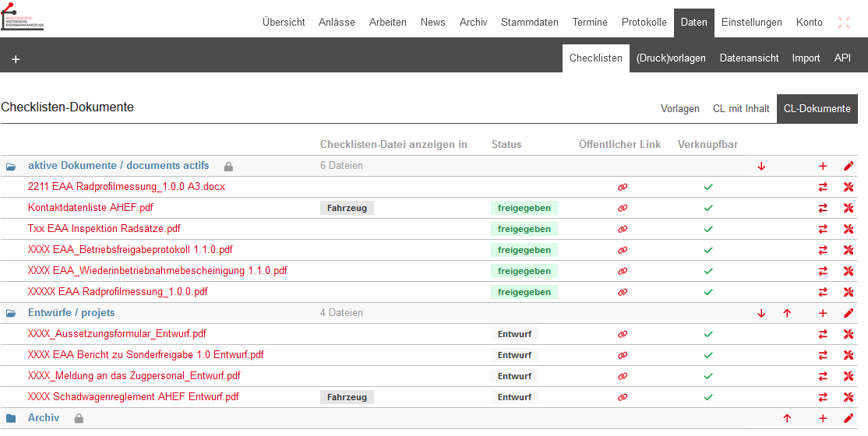Edit the 'aktive Dokumente' folder with pencil
Viewport: 868px width, 436px height.
point(849,166)
